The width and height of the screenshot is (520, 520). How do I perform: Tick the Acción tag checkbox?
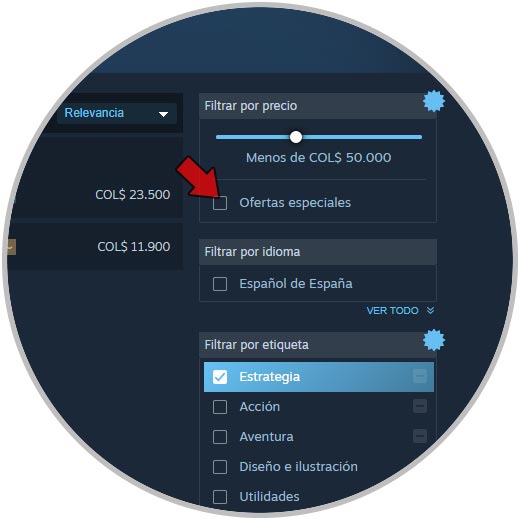pyautogui.click(x=220, y=407)
